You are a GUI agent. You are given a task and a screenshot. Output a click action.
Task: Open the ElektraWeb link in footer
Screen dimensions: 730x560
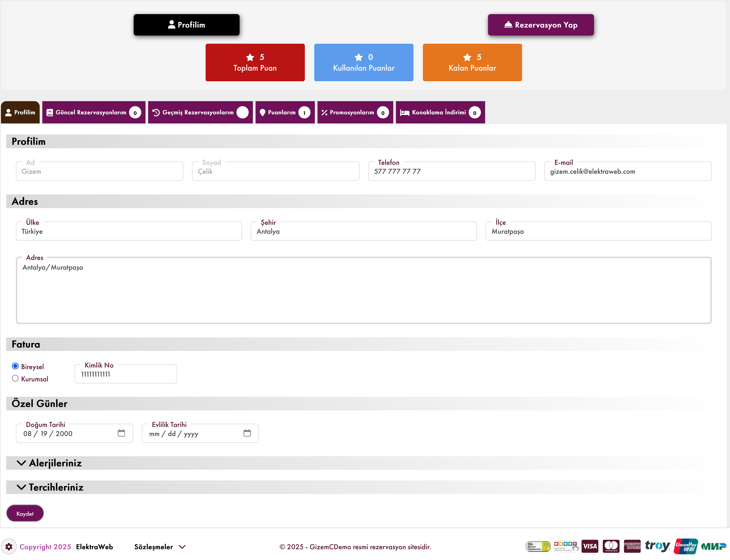(94, 547)
